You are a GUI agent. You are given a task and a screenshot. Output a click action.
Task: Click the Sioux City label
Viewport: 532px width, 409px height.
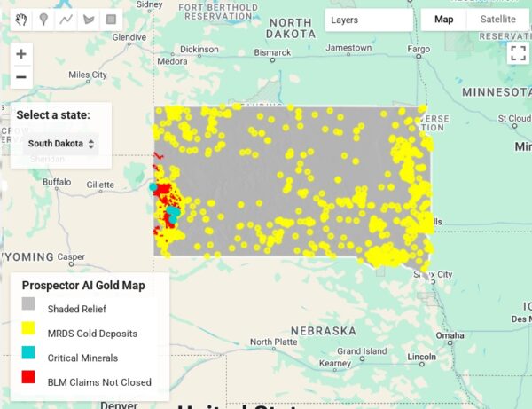tap(433, 274)
